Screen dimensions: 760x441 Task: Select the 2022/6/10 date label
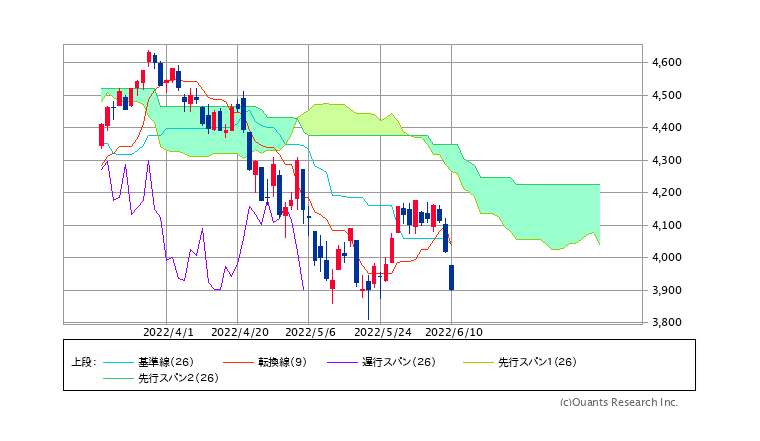point(454,331)
